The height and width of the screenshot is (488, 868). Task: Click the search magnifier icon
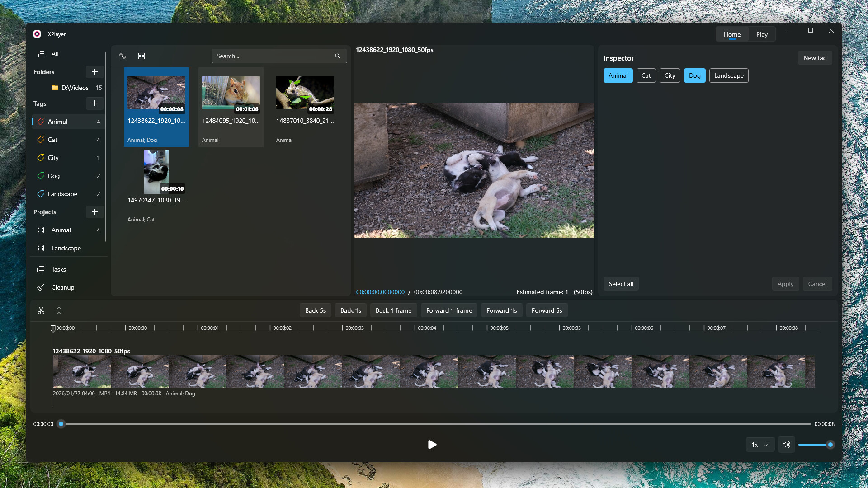click(337, 56)
